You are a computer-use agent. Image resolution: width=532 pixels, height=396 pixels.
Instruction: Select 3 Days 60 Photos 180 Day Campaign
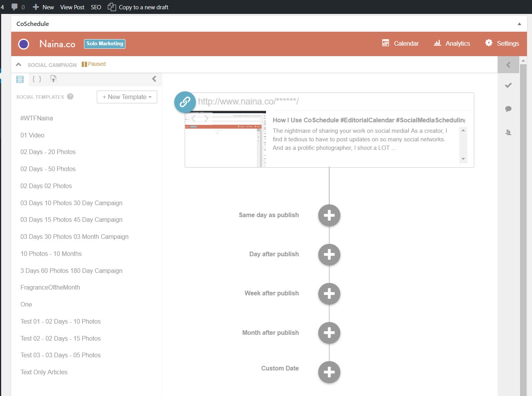pyautogui.click(x=71, y=271)
